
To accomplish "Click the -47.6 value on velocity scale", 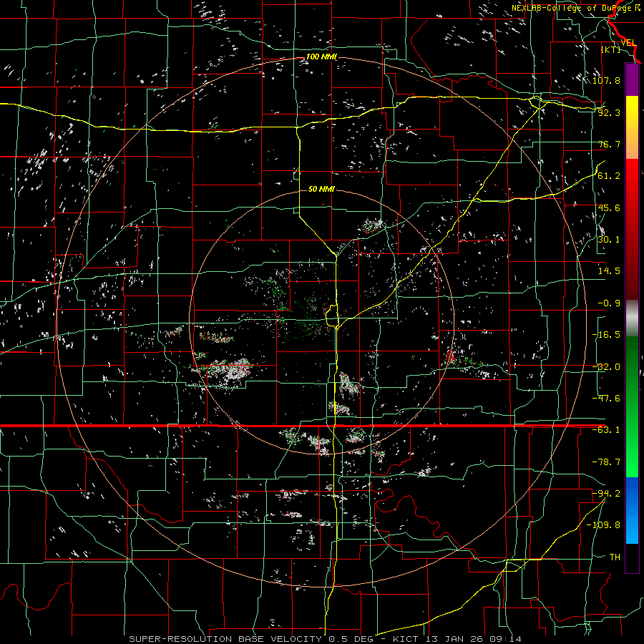I will (x=606, y=399).
